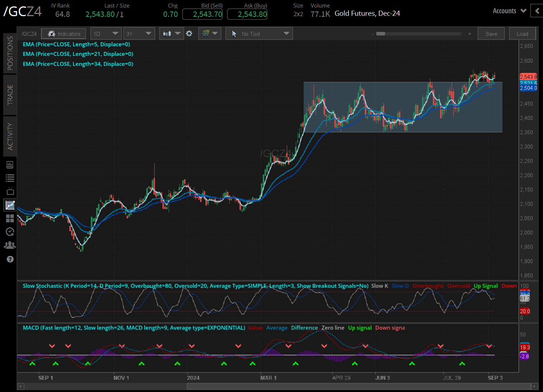
Task: Toggle the Overbought line label visibility
Action: [x=428, y=286]
